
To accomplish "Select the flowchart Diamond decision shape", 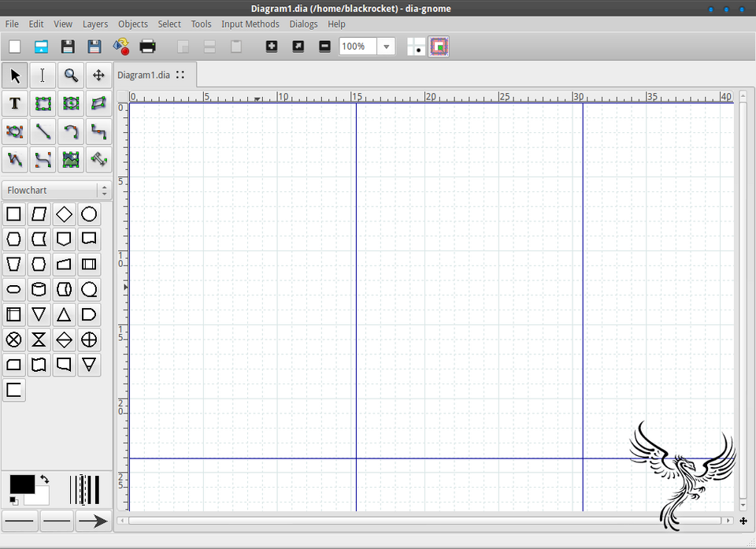I will [x=64, y=213].
